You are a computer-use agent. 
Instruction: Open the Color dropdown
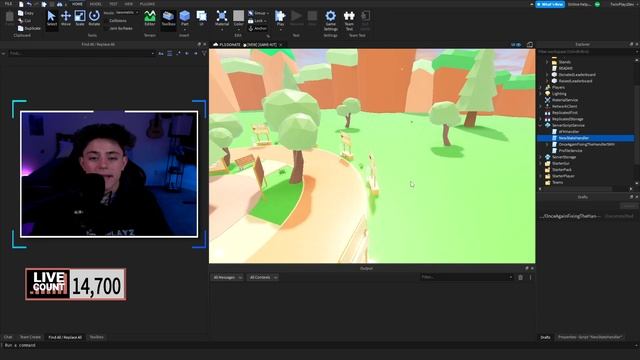point(238,20)
